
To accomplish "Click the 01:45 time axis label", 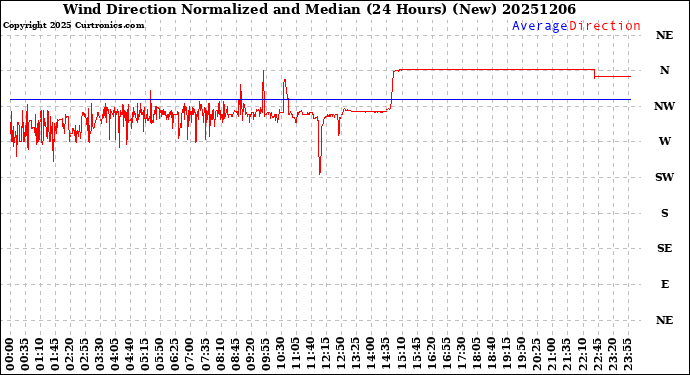I will point(55,355).
